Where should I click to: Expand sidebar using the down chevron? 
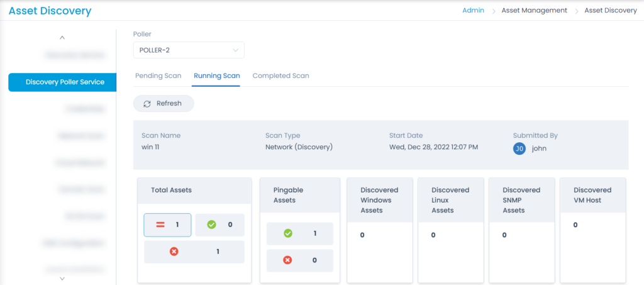(62, 279)
